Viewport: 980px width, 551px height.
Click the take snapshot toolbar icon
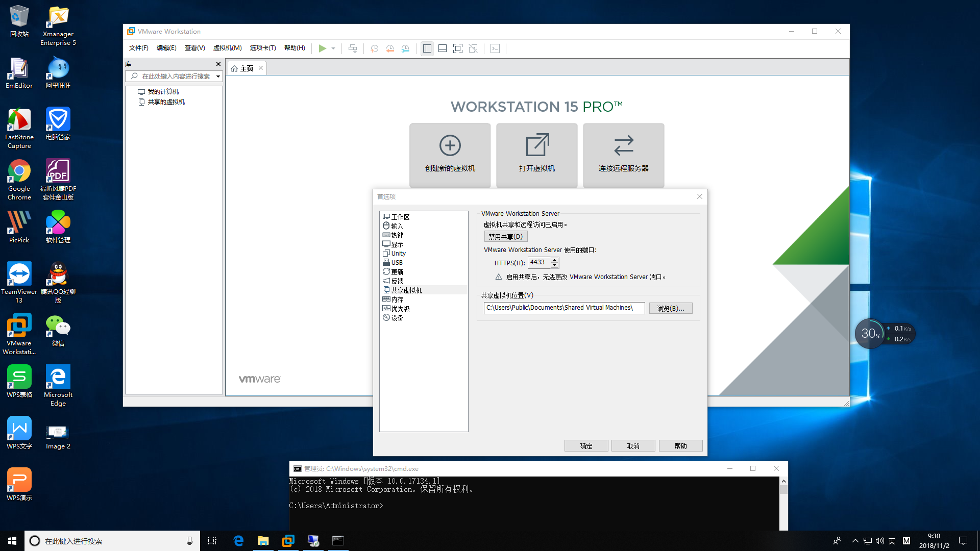coord(374,48)
